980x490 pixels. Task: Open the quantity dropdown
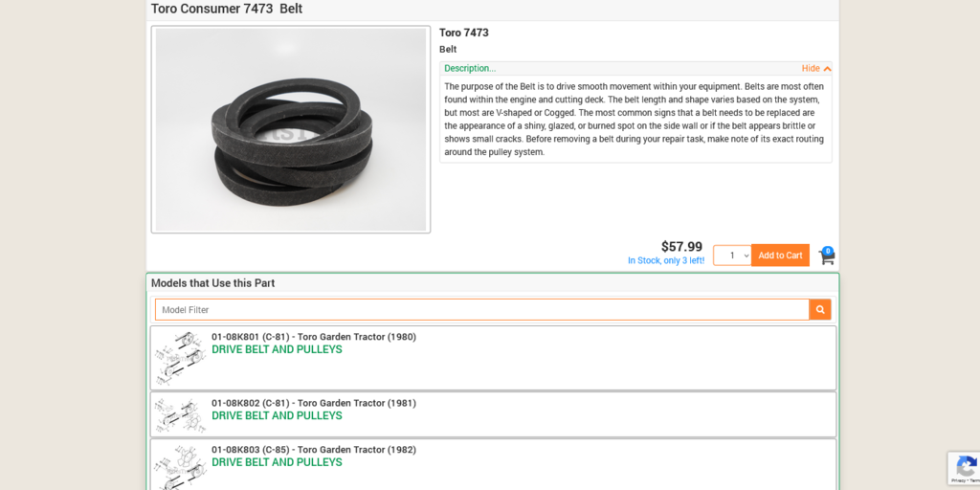732,256
